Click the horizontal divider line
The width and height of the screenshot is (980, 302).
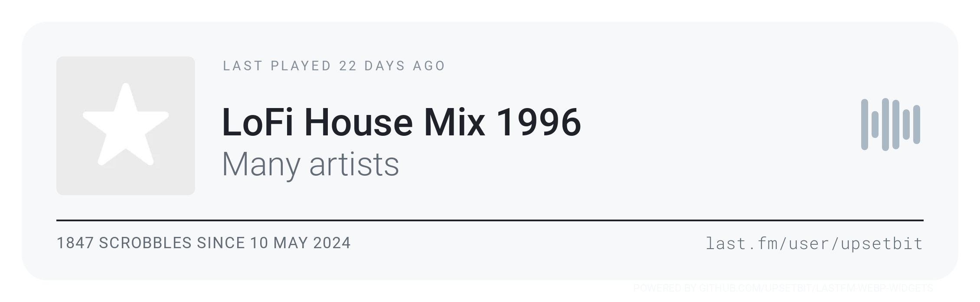[x=490, y=220]
